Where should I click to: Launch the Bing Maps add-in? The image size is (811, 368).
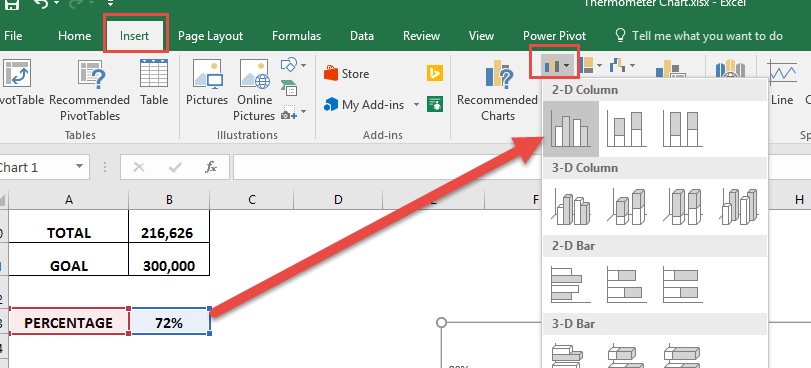point(434,73)
